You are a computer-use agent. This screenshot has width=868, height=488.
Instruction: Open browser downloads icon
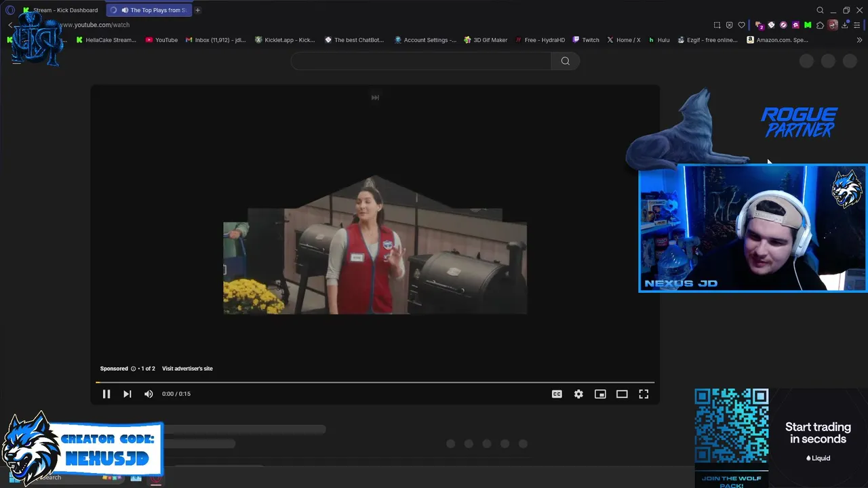(x=846, y=25)
